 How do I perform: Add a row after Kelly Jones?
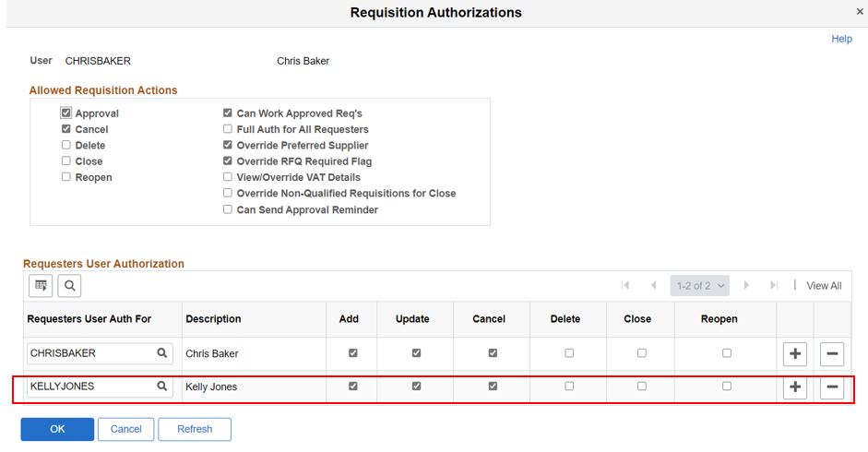click(794, 387)
